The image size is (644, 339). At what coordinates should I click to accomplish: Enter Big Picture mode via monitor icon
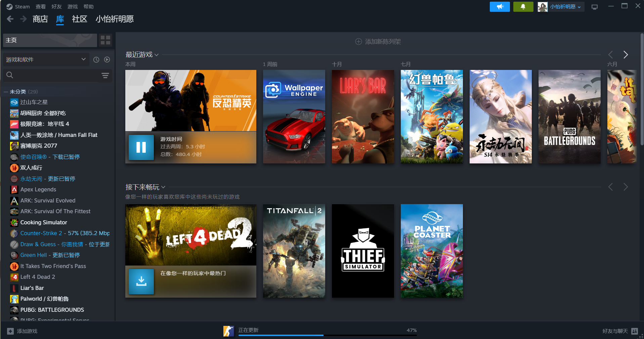coord(595,7)
